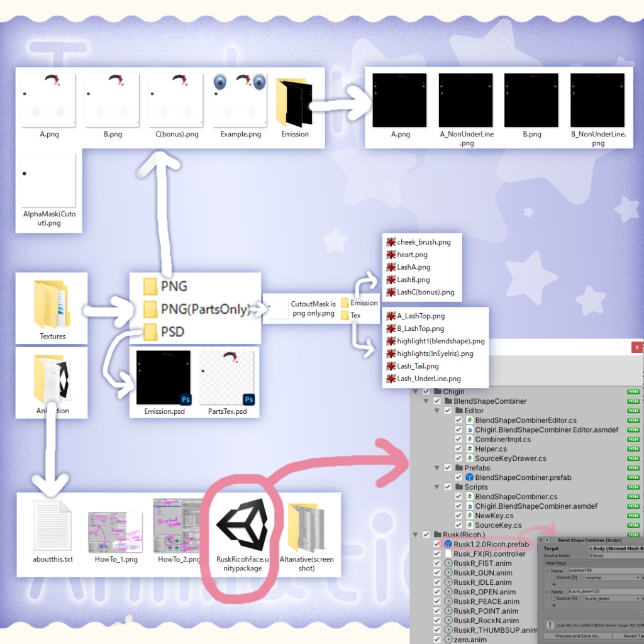Collapse the Scripts folder arrow
The height and width of the screenshot is (644, 644).
click(x=436, y=487)
